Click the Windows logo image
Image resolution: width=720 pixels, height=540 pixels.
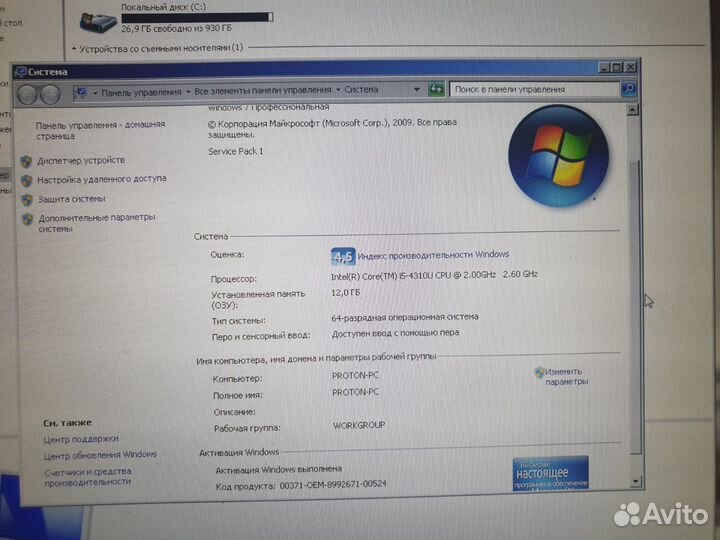coord(558,156)
